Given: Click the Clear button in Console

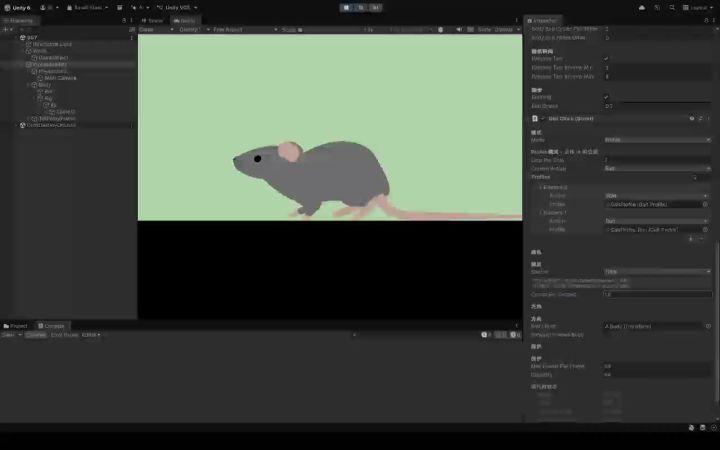Looking at the screenshot, I should (x=8, y=335).
